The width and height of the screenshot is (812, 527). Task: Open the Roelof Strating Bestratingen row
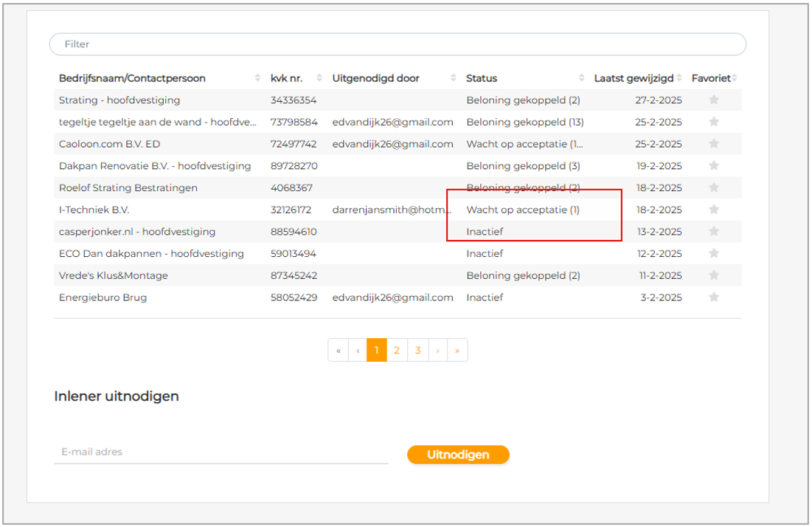click(128, 188)
